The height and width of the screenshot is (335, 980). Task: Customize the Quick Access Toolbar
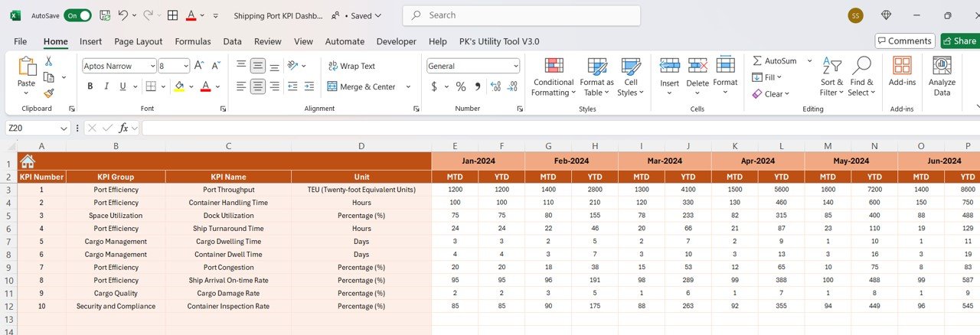(x=215, y=15)
